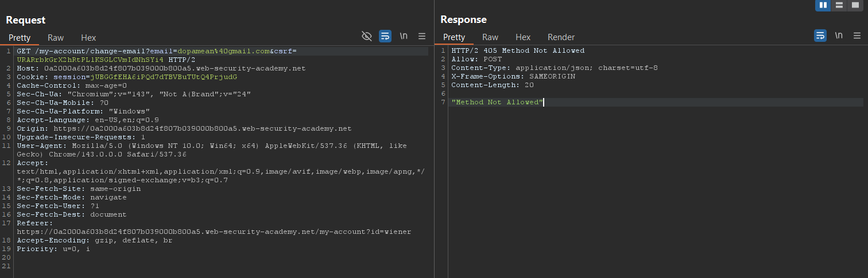Toggle line wrap icon in Request panel

click(x=385, y=36)
